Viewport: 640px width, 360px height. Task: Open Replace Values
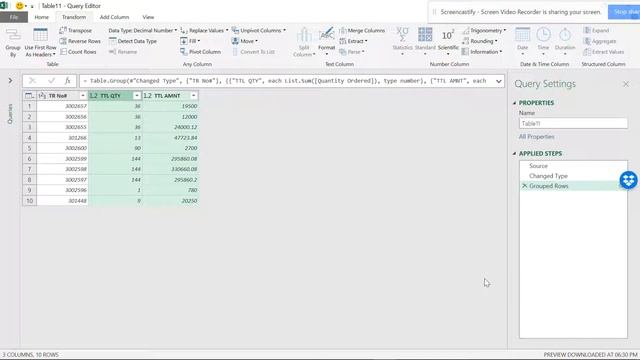[x=204, y=31]
